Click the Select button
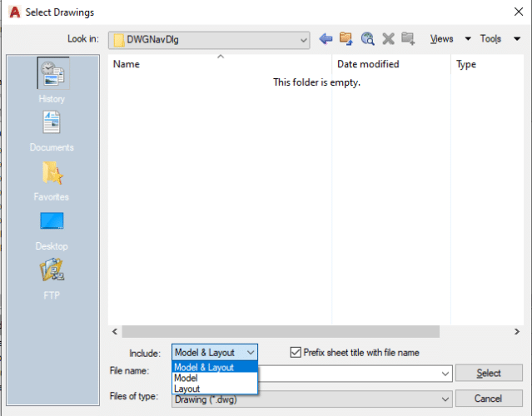The height and width of the screenshot is (416, 532). click(489, 373)
